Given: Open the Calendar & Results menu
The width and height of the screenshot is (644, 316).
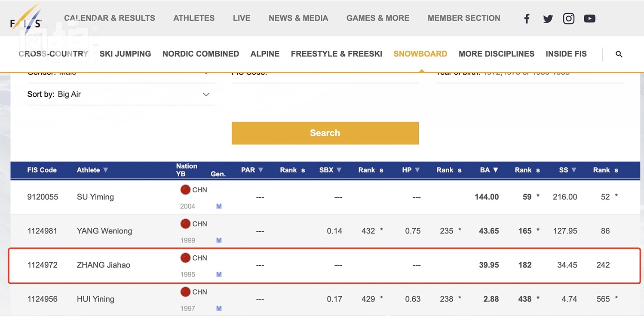Looking at the screenshot, I should (x=110, y=18).
